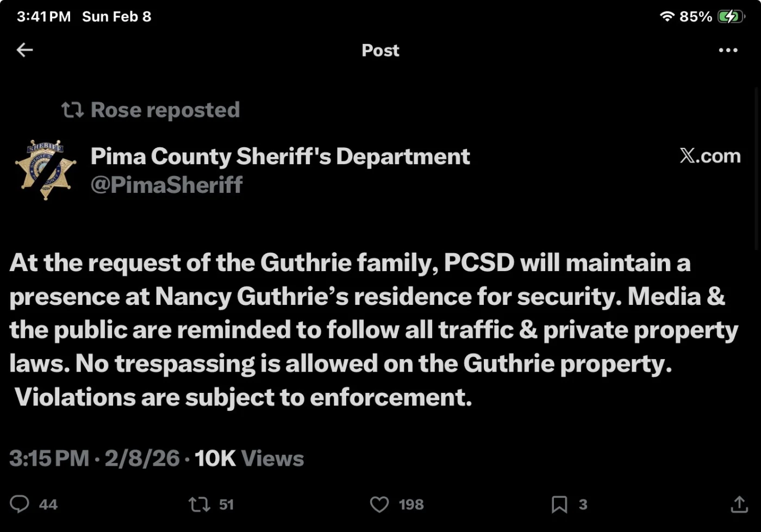Bookmark this post
This screenshot has width=761, height=532.
pos(559,504)
